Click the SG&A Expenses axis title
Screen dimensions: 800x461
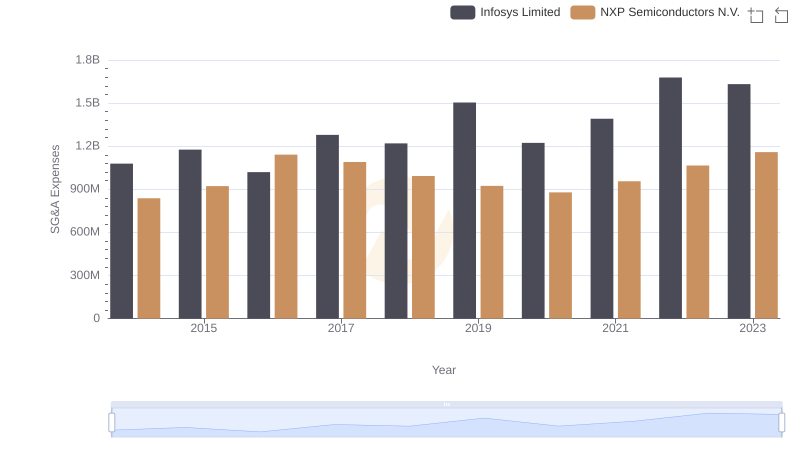click(56, 189)
